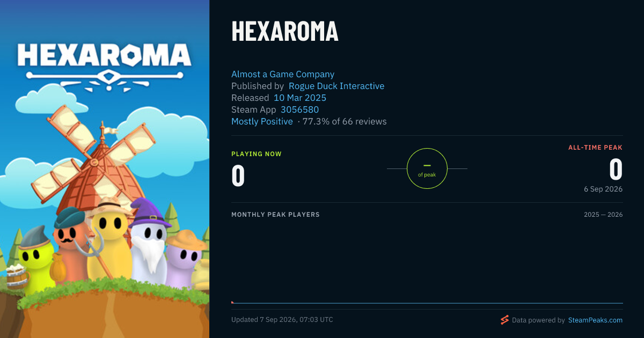Click the Playing Now count
The image size is (644, 338).
point(238,175)
